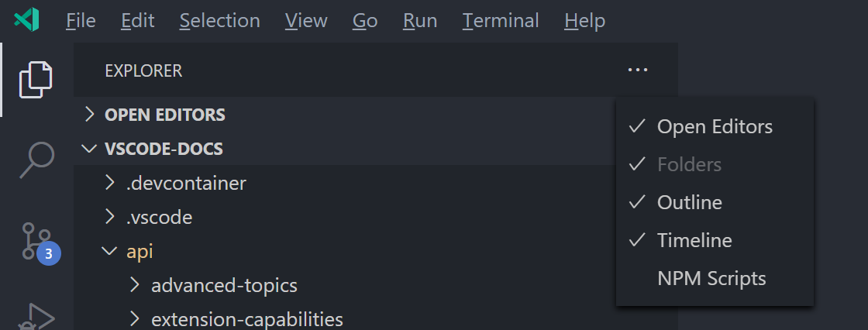Open the Selection menu

click(219, 21)
